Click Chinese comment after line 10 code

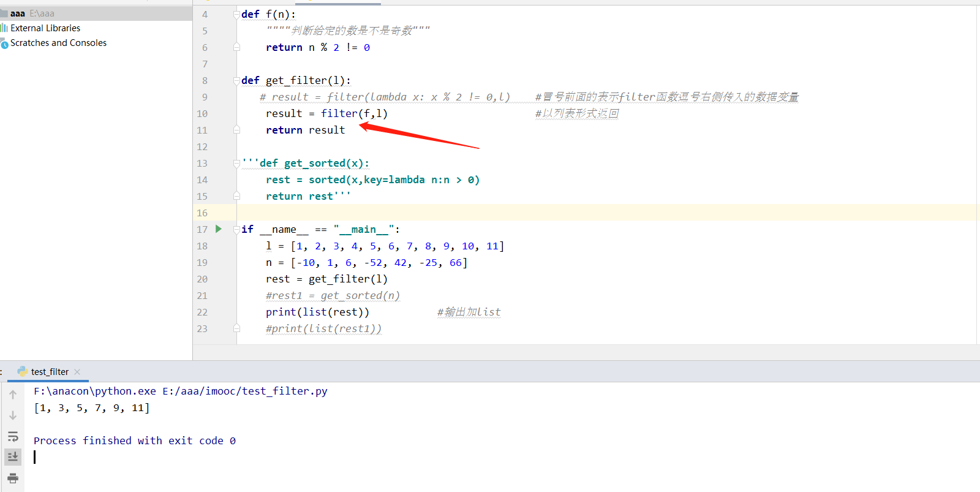click(x=577, y=113)
